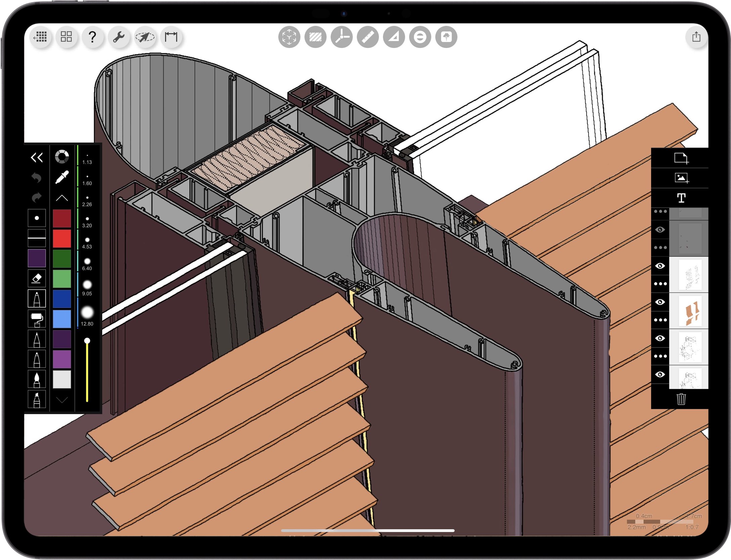Toggle eye for the dotted sketch layer above the orange layer

pyautogui.click(x=660, y=266)
